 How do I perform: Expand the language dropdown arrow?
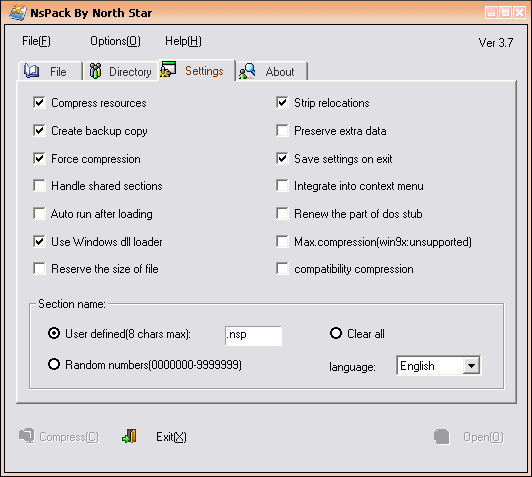pos(471,366)
